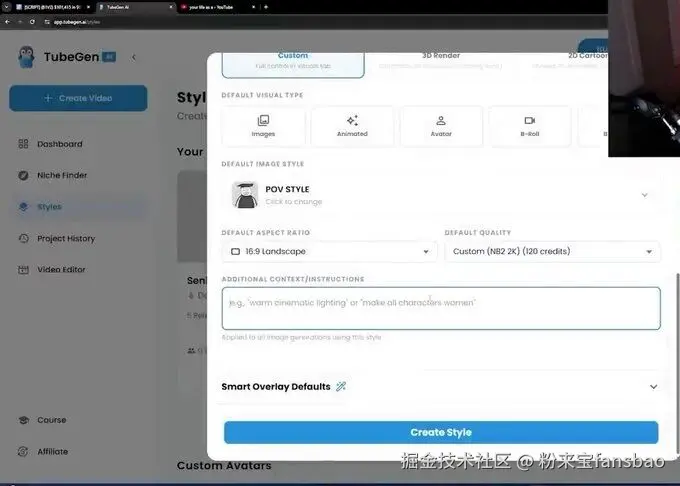Click the Video Editor film icon
Viewport: 680px width, 486px height.
click(23, 270)
